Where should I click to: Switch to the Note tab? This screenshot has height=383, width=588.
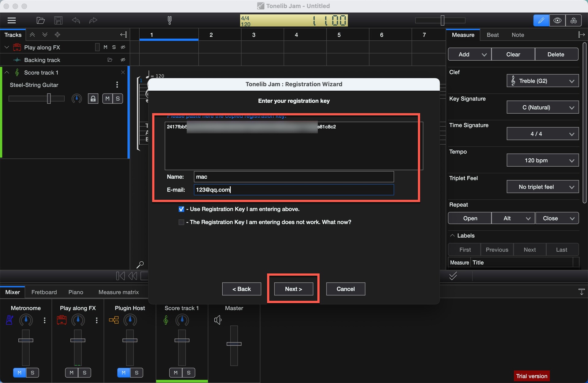[518, 35]
